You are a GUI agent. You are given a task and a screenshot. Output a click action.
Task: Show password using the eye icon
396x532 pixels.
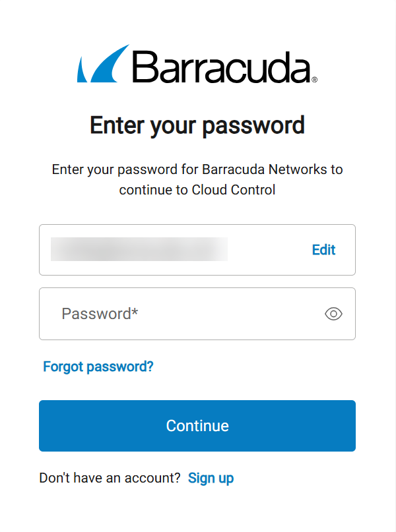tap(334, 314)
